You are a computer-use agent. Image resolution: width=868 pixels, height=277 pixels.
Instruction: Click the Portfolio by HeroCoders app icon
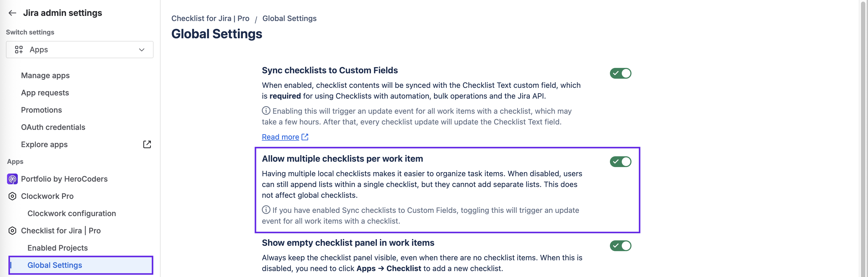coord(12,179)
